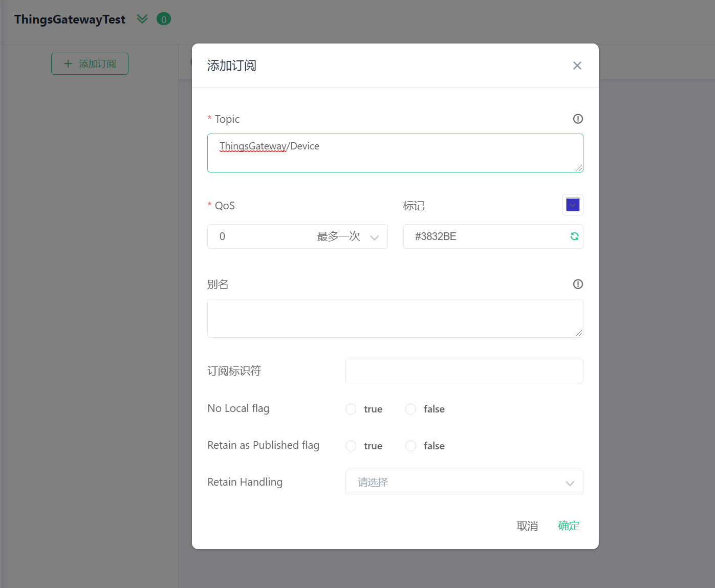Open the Retain Handling dropdown

point(464,482)
